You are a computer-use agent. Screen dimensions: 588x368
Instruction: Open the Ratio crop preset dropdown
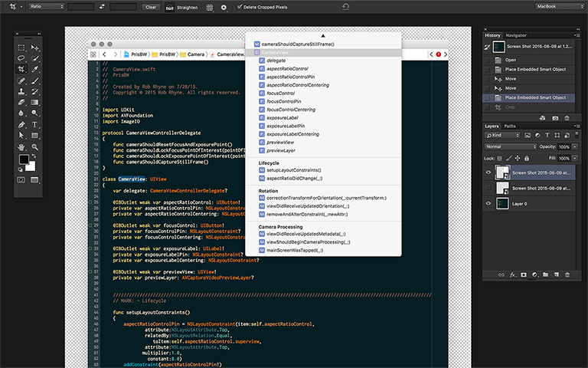[x=47, y=7]
